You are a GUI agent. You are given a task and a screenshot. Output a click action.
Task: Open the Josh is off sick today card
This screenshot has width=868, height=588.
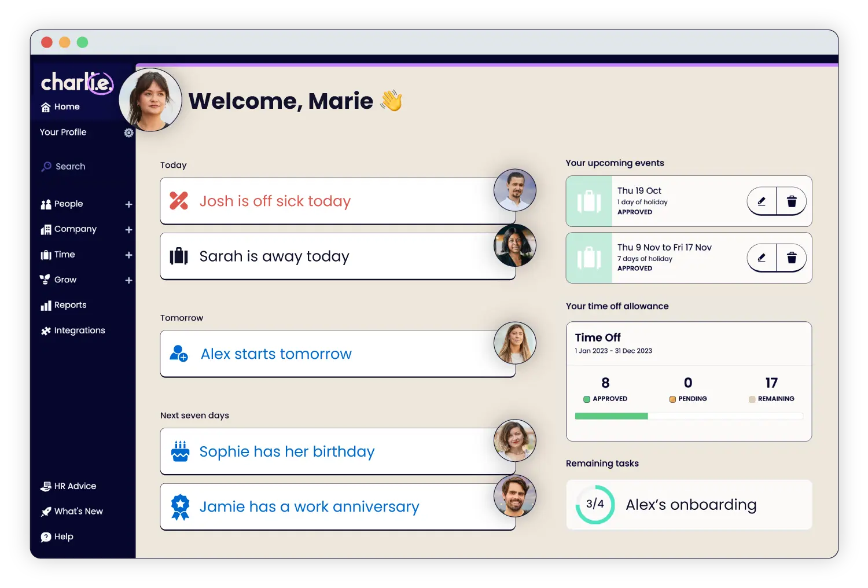(337, 201)
